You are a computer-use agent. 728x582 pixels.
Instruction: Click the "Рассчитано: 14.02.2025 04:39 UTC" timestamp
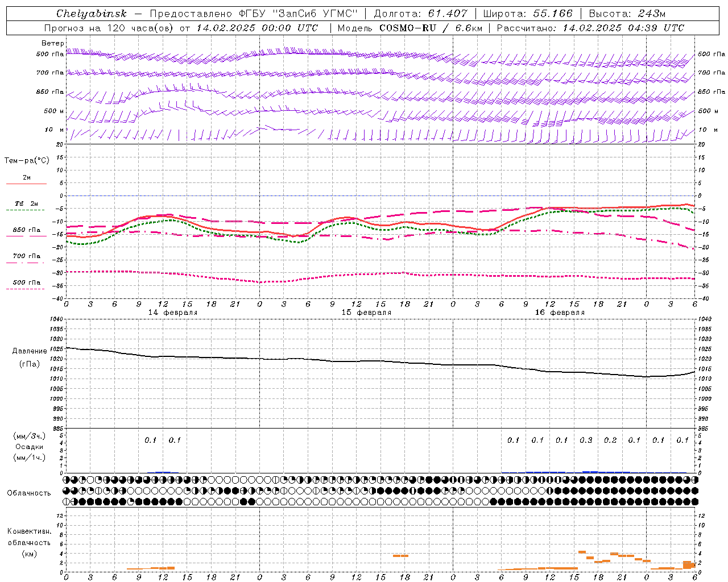pos(590,28)
